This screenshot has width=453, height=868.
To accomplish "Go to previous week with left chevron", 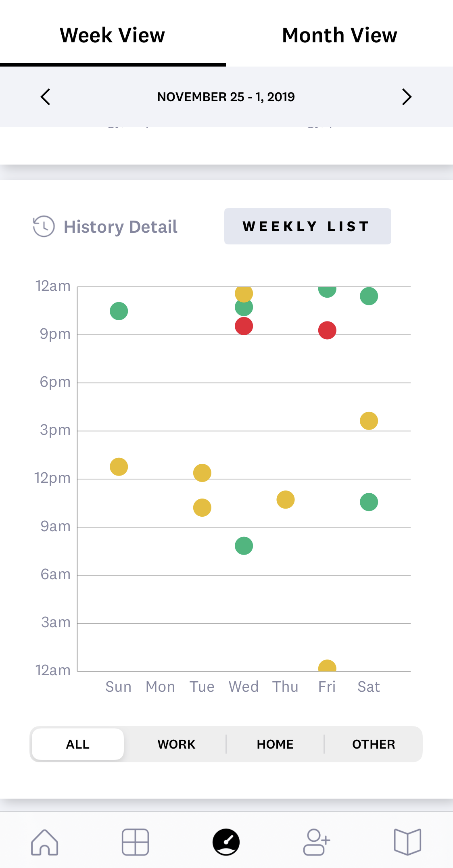I will (x=46, y=97).
